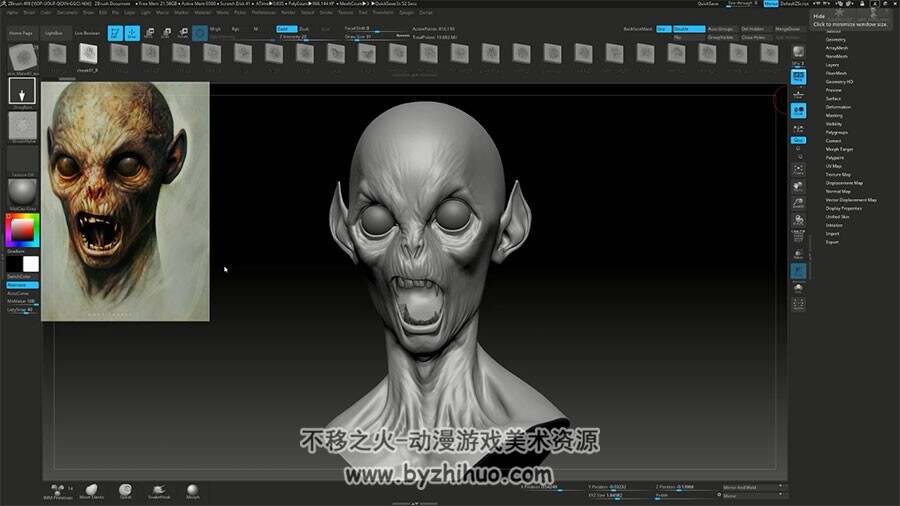Toggle the Local symmetry button on right shelf
Image resolution: width=900 pixels, height=506 pixels.
pos(798,111)
